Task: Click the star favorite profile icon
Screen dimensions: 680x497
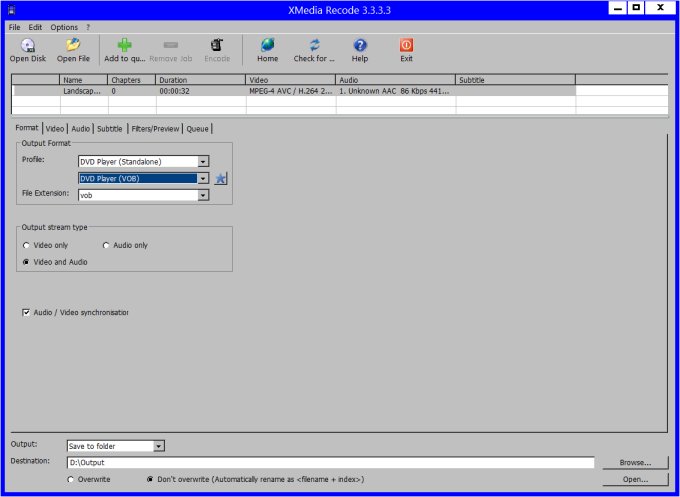Action: click(221, 179)
